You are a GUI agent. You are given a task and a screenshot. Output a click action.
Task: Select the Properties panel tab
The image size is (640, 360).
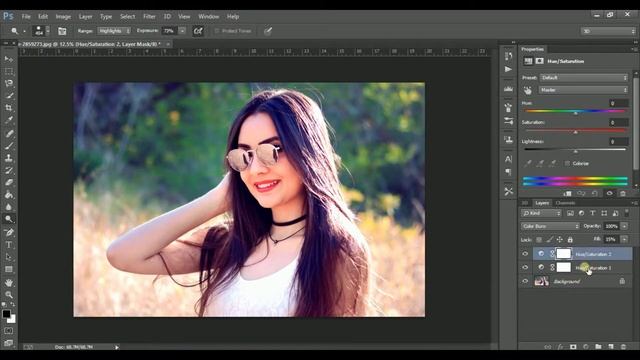(533, 49)
